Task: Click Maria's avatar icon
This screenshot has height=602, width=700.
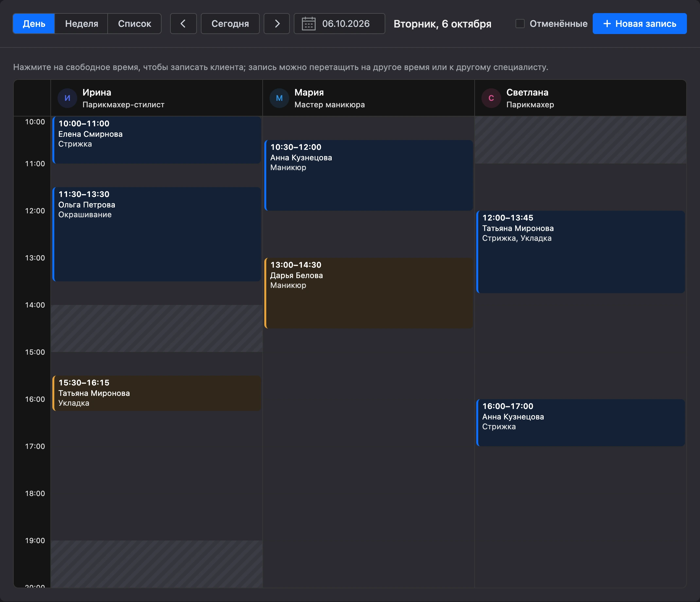Action: pyautogui.click(x=279, y=98)
